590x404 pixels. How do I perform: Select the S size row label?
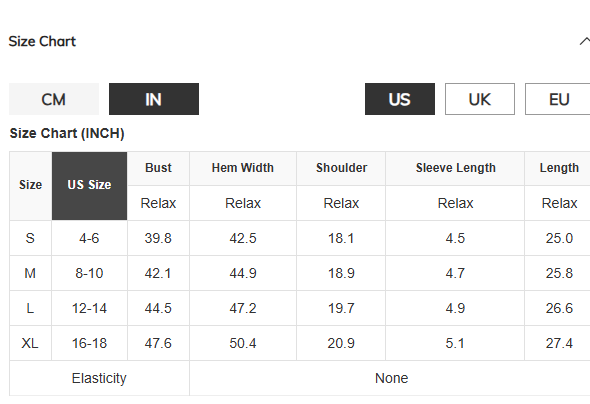click(30, 238)
